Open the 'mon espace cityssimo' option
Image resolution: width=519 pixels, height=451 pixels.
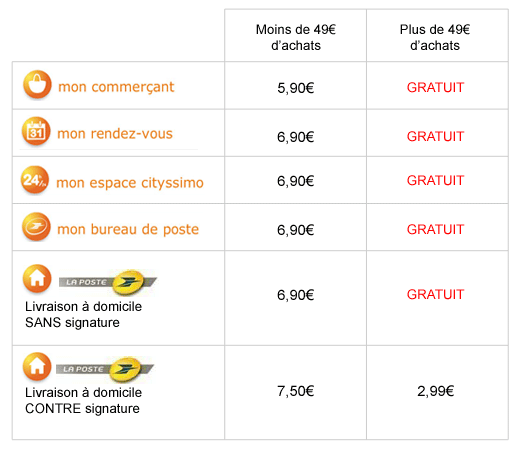tap(130, 183)
